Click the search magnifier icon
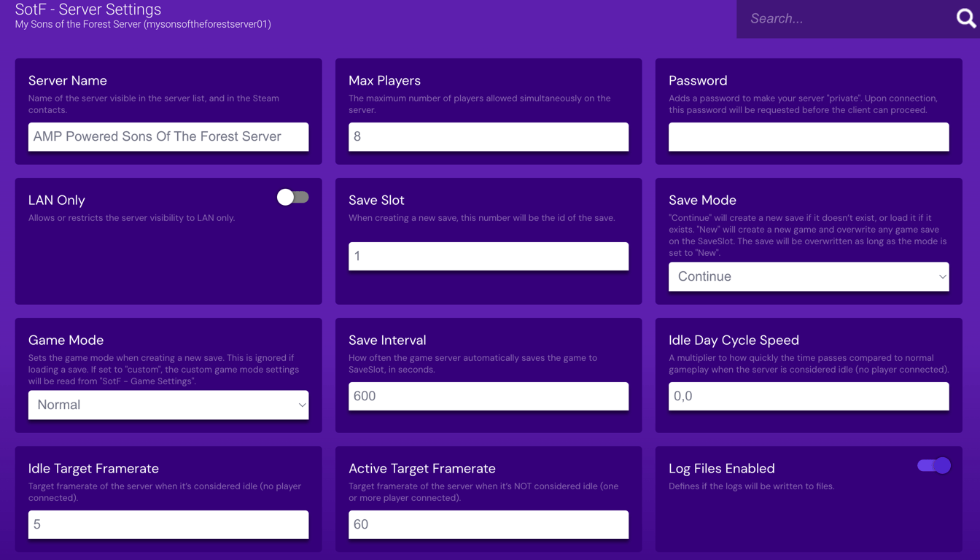 [x=966, y=18]
